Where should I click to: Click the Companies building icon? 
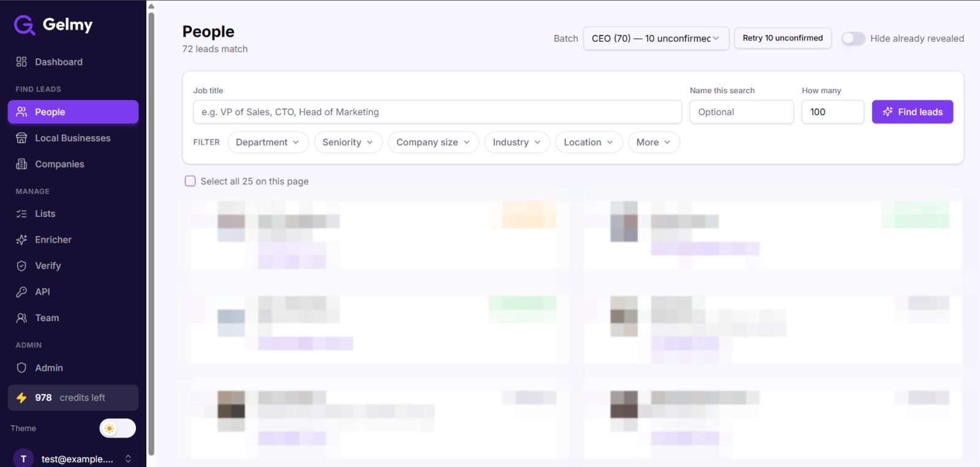click(21, 164)
